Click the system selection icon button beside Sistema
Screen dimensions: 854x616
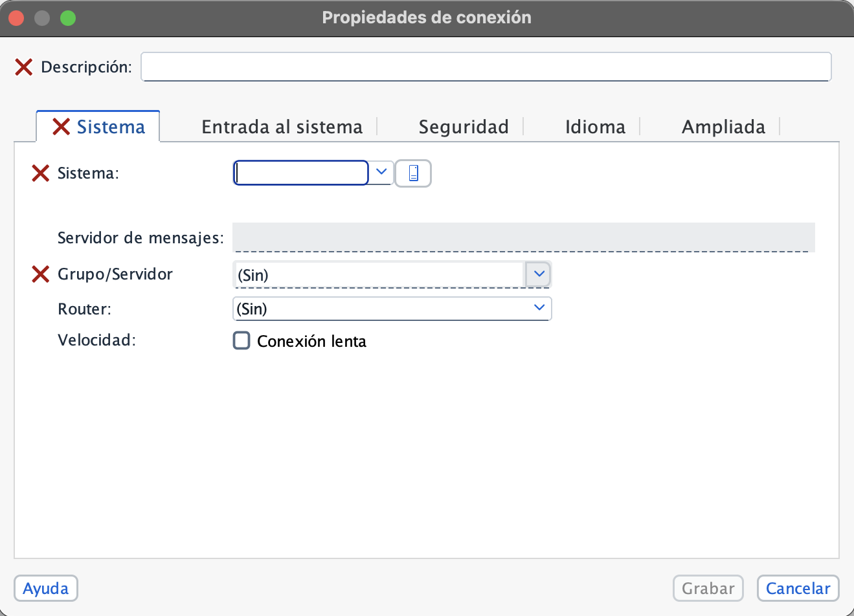coord(413,173)
